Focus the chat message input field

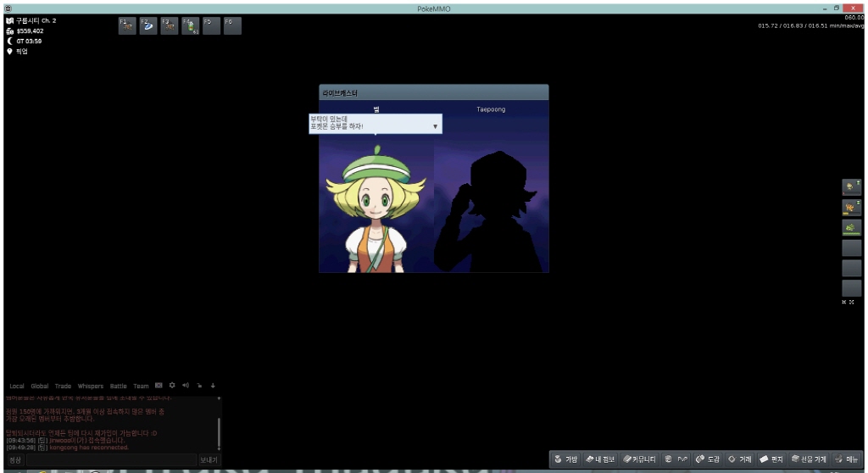click(x=110, y=460)
